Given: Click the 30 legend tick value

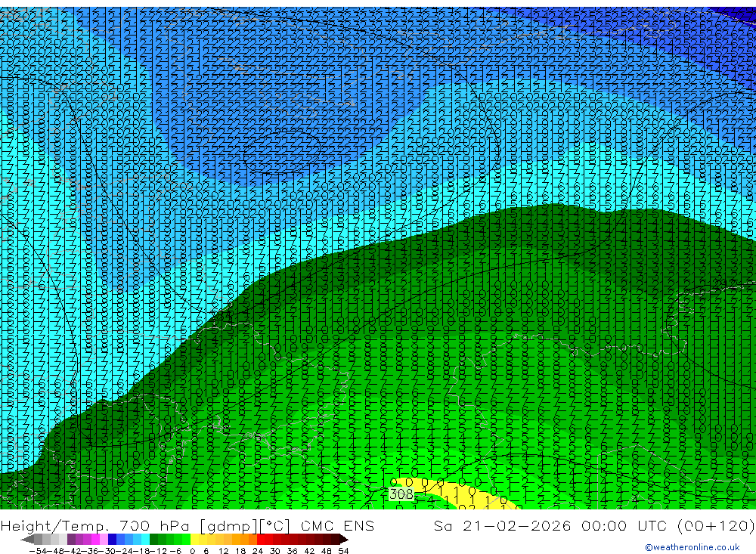Looking at the screenshot, I should click(x=275, y=551).
